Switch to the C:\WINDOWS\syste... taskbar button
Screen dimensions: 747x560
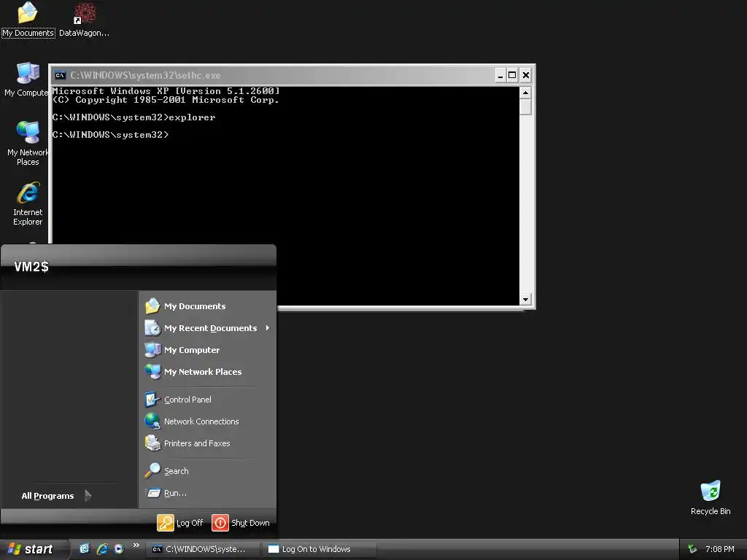coord(202,550)
